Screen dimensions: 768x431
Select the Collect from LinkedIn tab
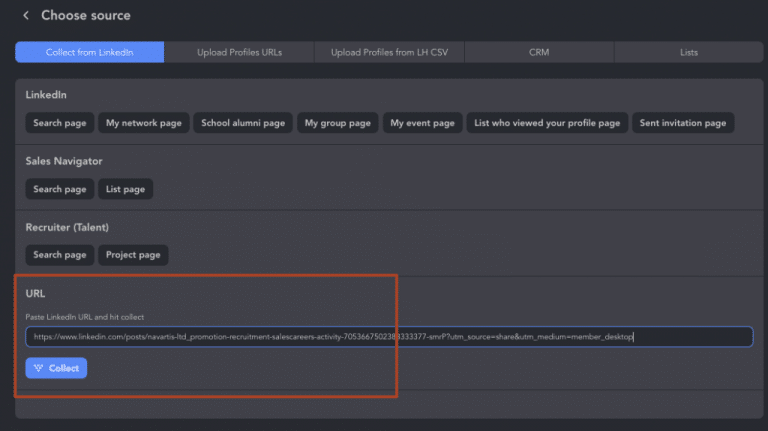coord(89,52)
